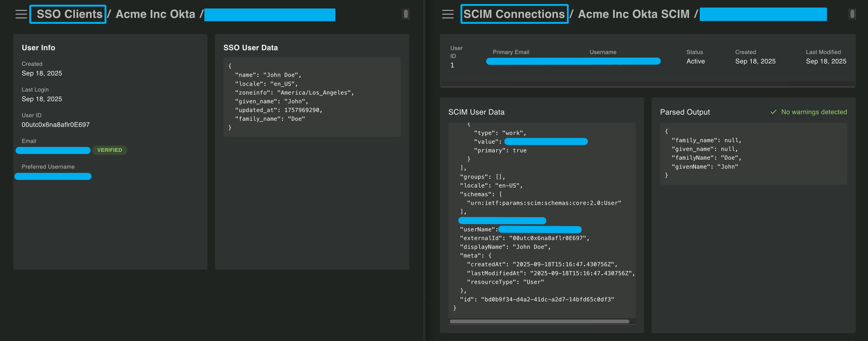Click the redacted Preferred Username field
The image size is (868, 341).
coord(53,176)
